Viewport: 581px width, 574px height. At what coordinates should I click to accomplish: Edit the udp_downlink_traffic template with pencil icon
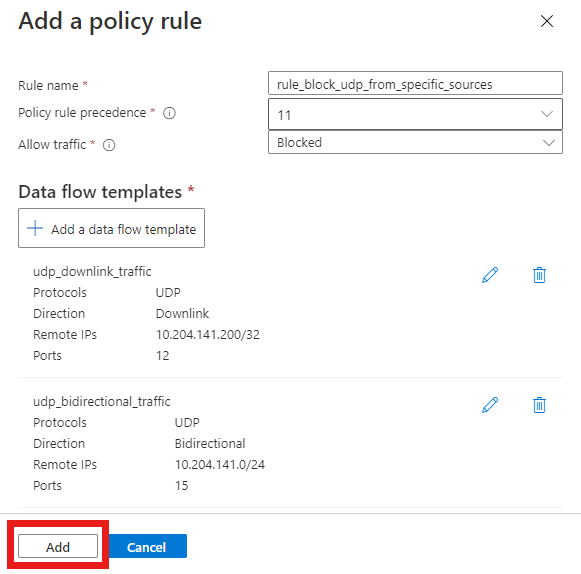tap(490, 275)
